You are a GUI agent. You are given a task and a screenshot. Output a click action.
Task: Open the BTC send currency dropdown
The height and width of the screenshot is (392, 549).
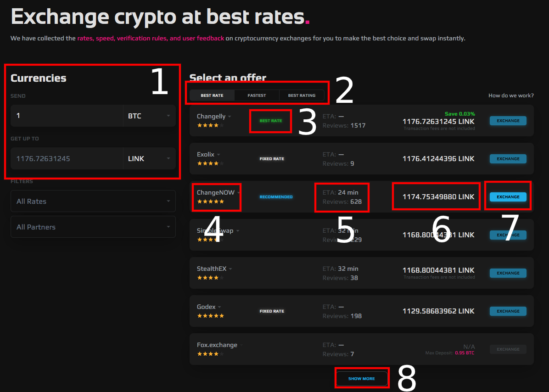149,116
